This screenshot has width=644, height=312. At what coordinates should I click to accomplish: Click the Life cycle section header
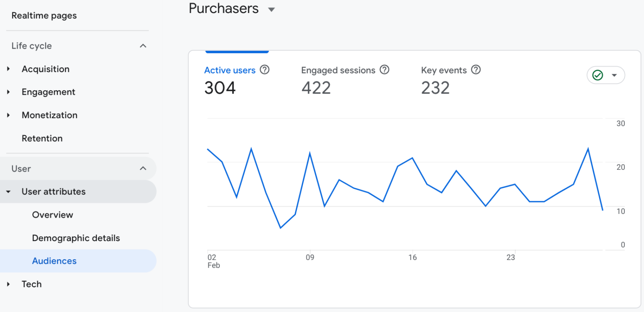pyautogui.click(x=31, y=46)
